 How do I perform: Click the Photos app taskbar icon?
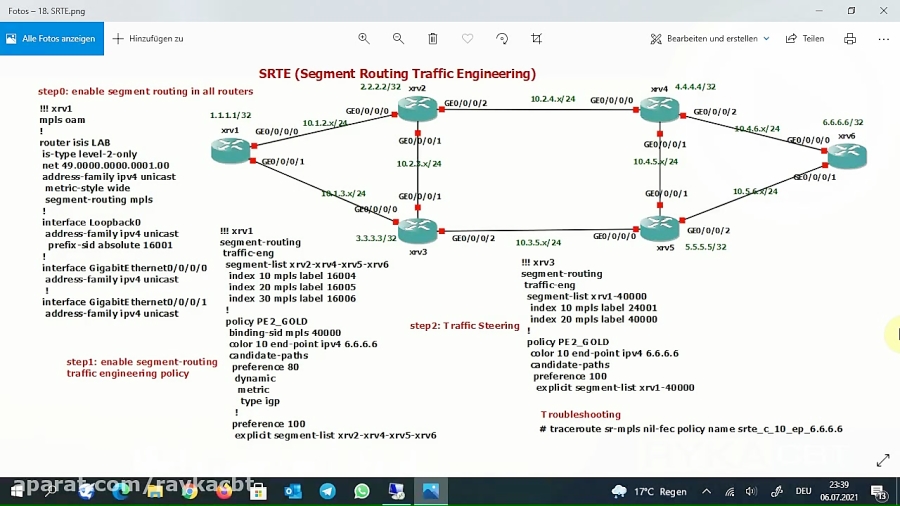tap(430, 491)
